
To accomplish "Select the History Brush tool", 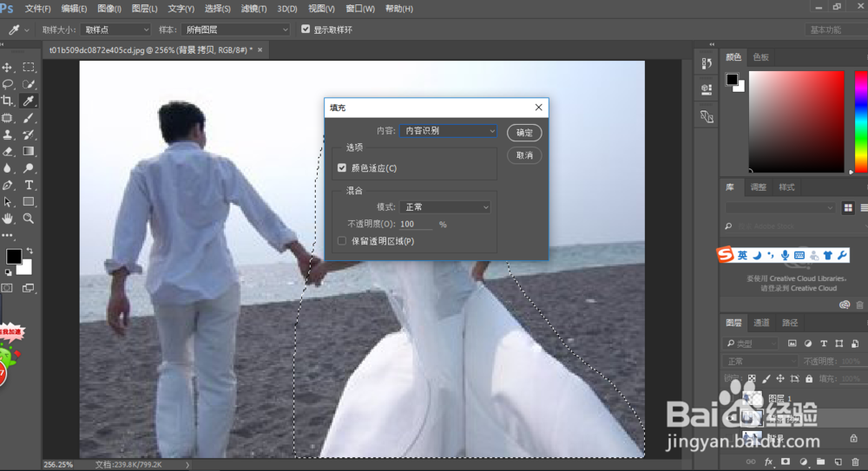I will (29, 134).
